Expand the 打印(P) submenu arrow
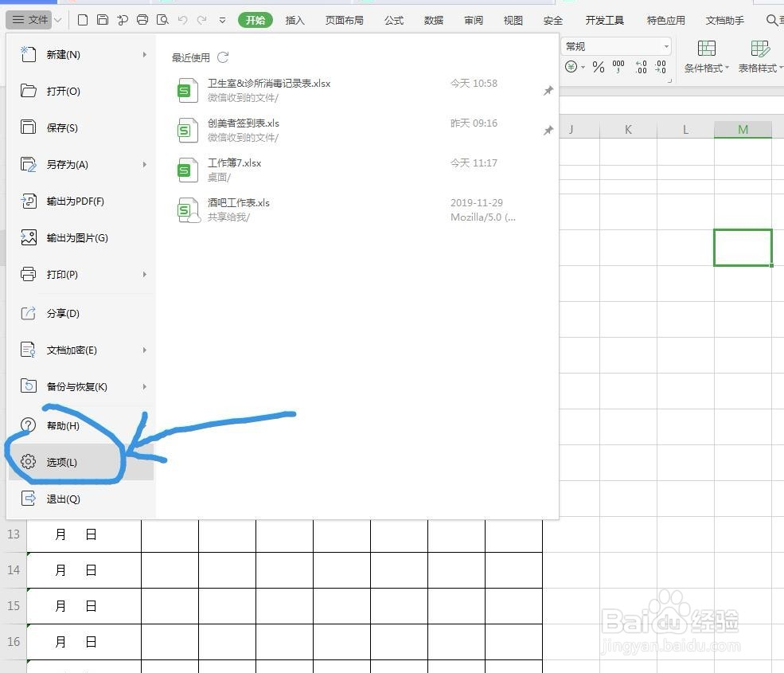 (x=145, y=274)
